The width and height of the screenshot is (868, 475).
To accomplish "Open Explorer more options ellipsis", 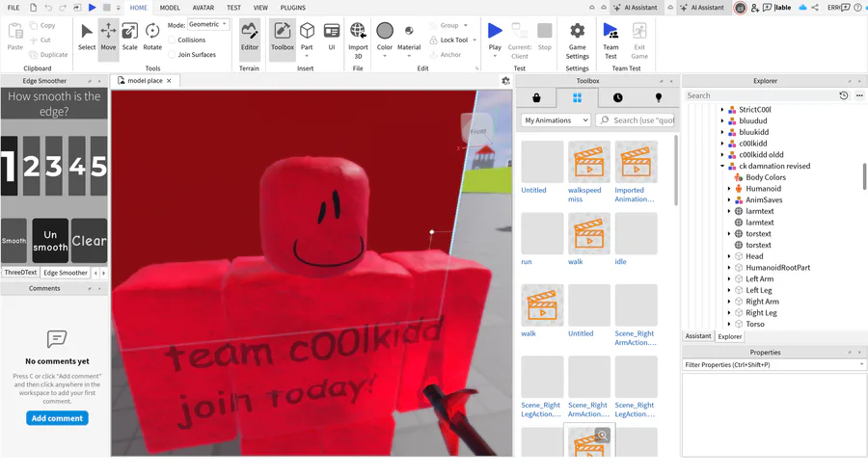I will click(859, 95).
